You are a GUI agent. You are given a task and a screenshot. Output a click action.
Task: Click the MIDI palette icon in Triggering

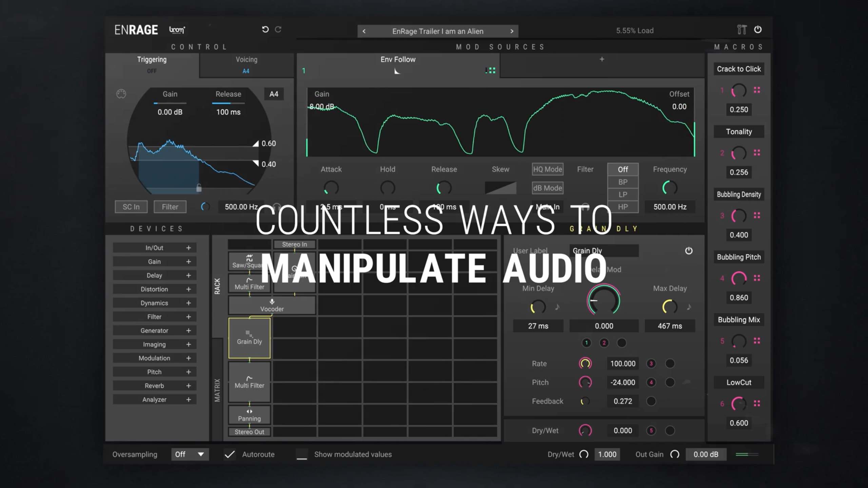pos(121,94)
